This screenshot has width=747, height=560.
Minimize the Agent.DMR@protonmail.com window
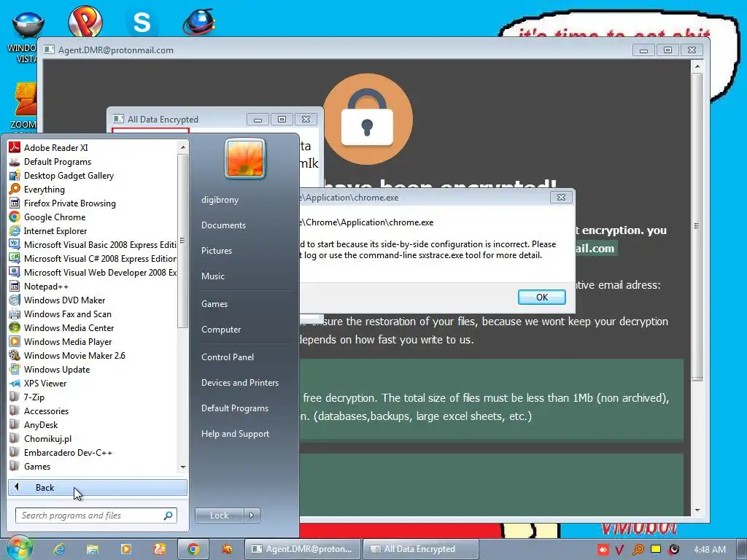[x=643, y=50]
